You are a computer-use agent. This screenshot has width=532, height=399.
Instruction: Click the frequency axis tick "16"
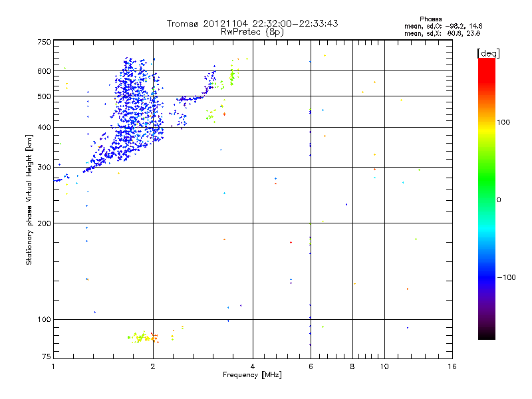(452, 366)
